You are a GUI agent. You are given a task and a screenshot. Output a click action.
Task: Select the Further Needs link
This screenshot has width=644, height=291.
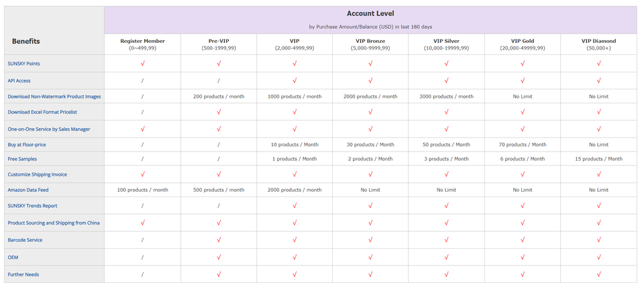pyautogui.click(x=23, y=274)
